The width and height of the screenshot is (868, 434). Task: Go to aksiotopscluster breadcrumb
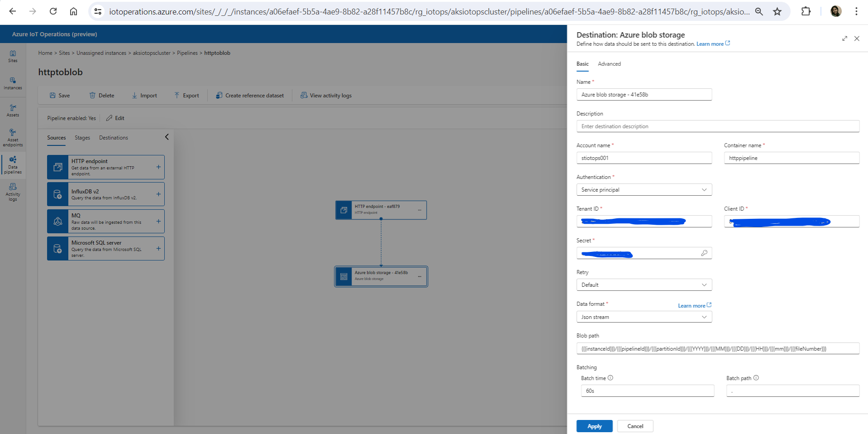[x=152, y=53]
